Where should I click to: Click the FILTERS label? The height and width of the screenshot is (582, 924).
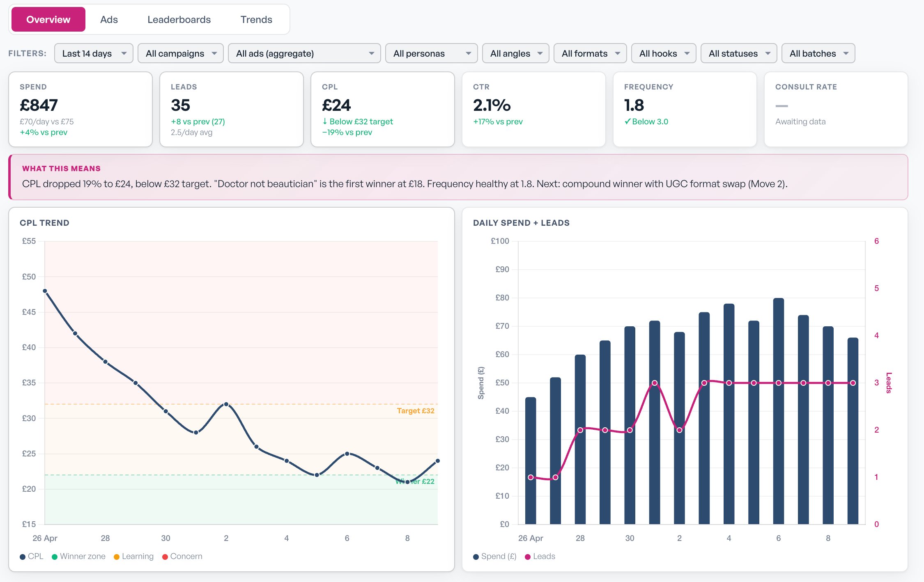(x=28, y=53)
